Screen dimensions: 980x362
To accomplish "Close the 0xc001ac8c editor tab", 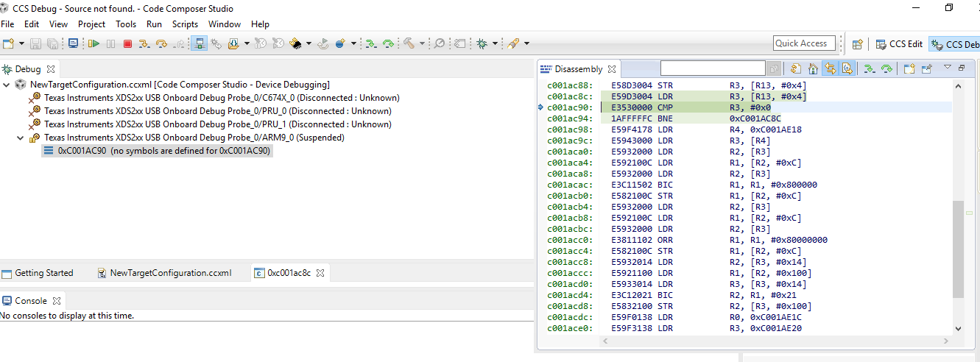I will (x=320, y=273).
